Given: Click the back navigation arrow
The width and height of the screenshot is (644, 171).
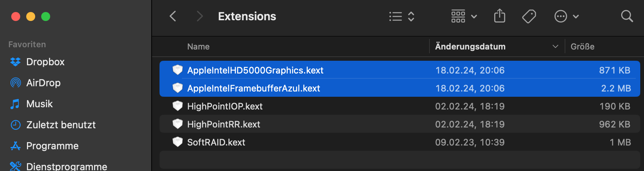Looking at the screenshot, I should pyautogui.click(x=173, y=16).
